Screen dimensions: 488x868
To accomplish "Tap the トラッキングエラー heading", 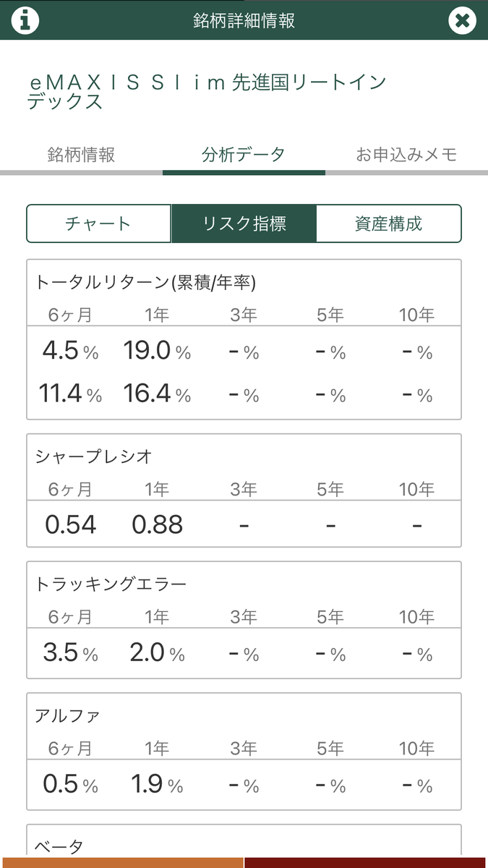I will coord(111,584).
